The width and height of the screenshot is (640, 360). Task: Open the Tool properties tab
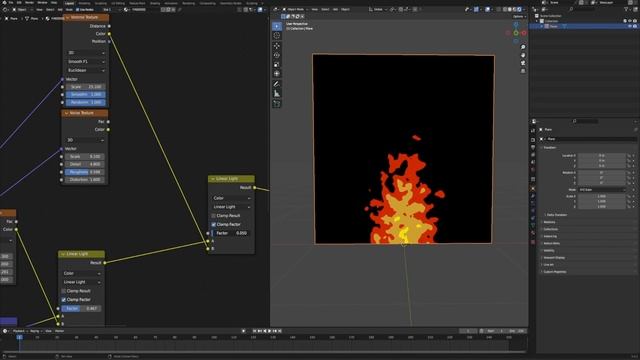(x=533, y=131)
